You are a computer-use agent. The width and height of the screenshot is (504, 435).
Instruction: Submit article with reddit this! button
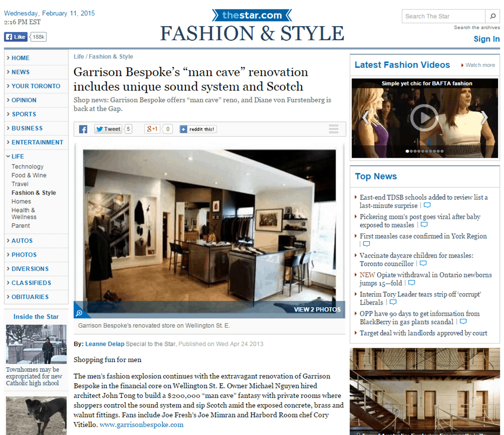198,129
